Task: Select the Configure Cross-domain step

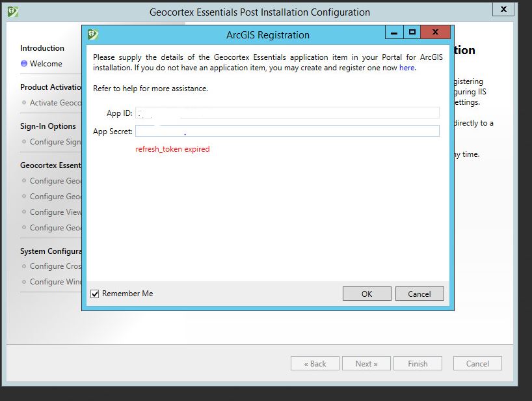Action: point(55,266)
